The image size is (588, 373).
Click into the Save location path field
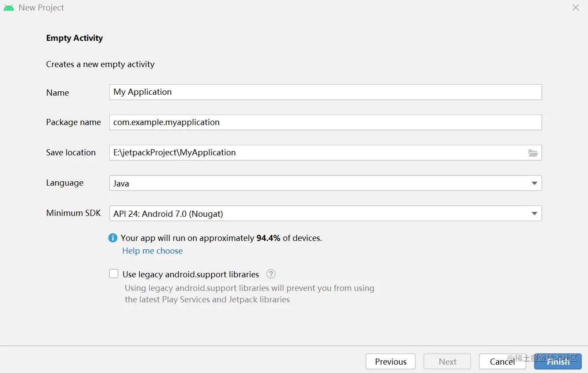[x=316, y=153]
